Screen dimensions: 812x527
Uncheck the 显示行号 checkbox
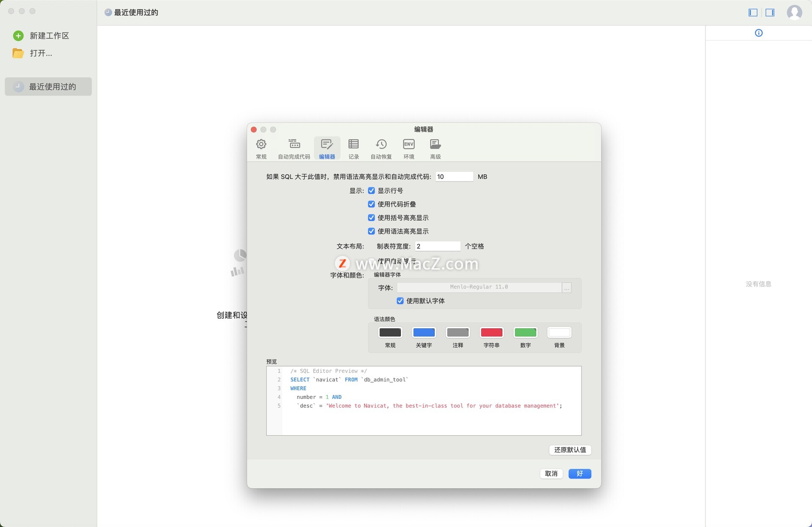(371, 191)
